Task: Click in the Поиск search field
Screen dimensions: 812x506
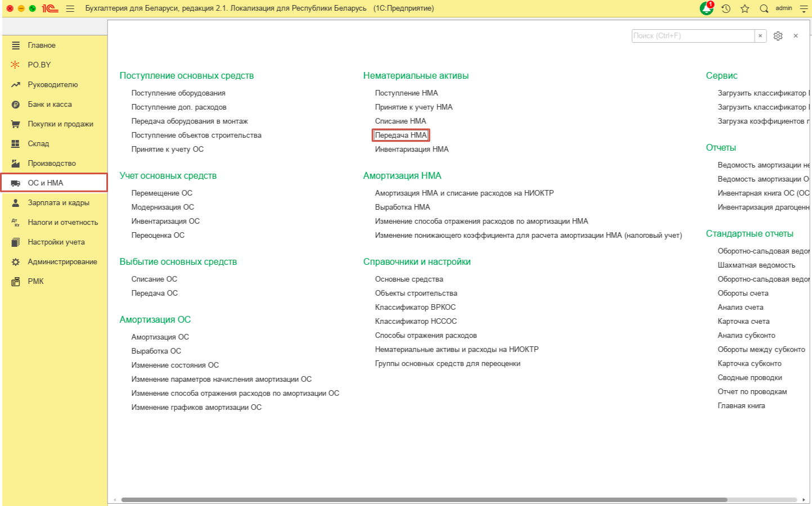Action: (x=692, y=36)
